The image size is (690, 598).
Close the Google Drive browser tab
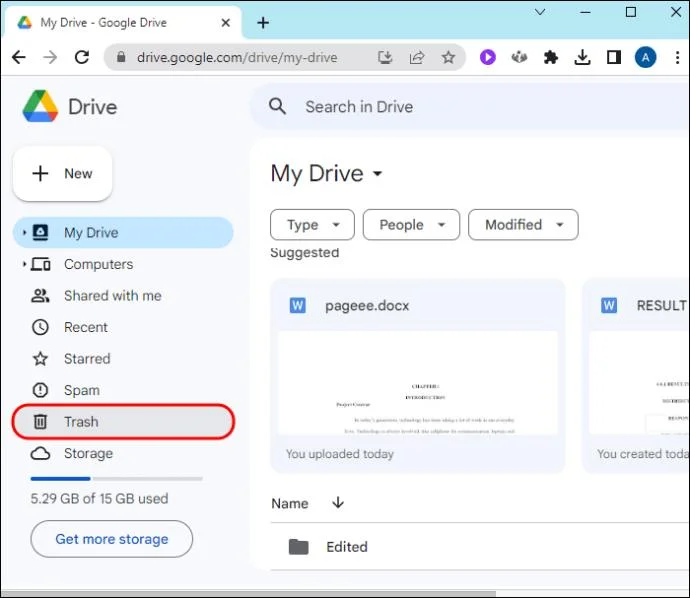tap(226, 22)
